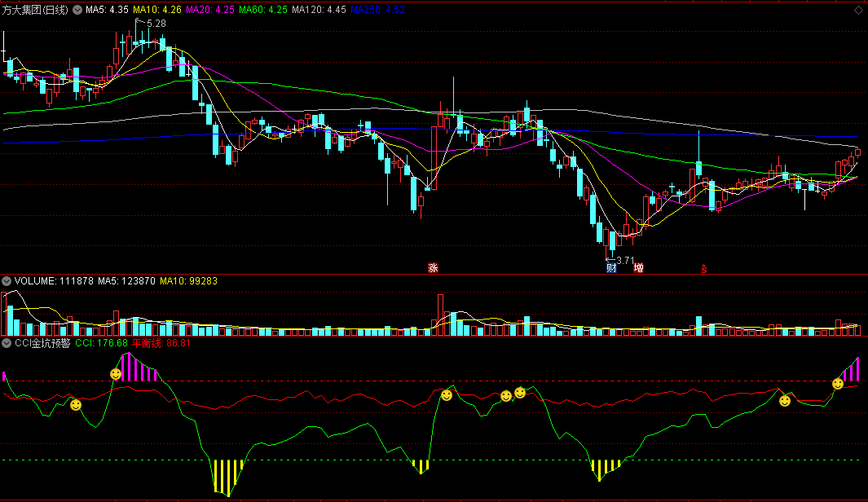Open the CCI金坑预警 indicator dropdown arrow
The image size is (868, 502).
point(7,343)
